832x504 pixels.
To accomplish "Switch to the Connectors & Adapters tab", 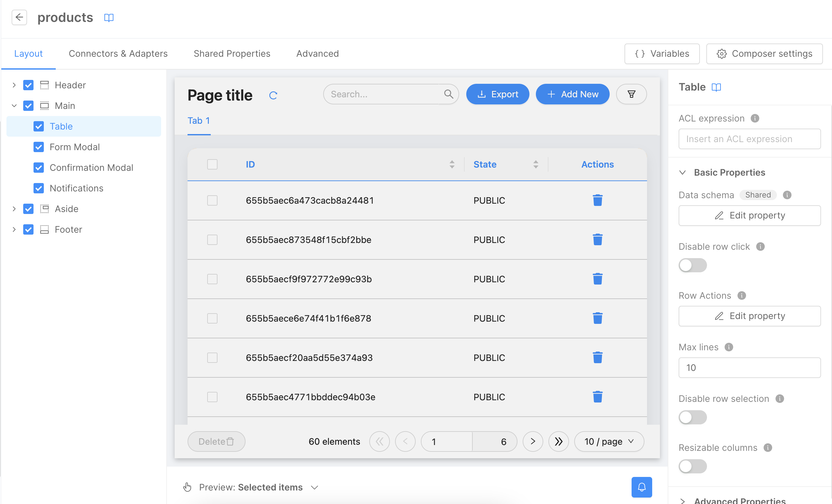I will tap(118, 53).
